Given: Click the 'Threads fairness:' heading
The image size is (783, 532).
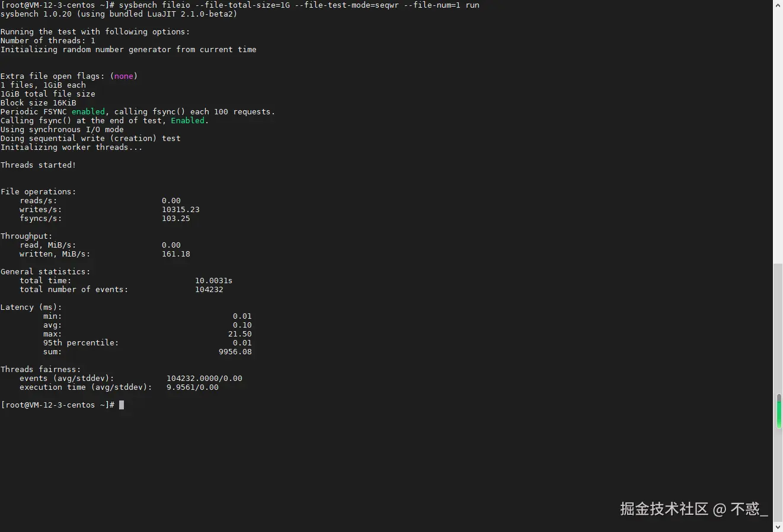Looking at the screenshot, I should pos(41,369).
